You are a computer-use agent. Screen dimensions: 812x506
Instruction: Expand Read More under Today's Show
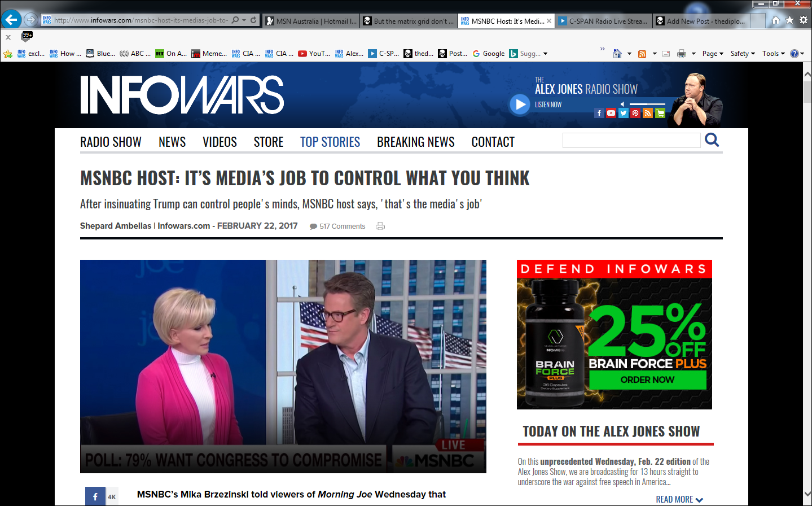click(x=679, y=499)
